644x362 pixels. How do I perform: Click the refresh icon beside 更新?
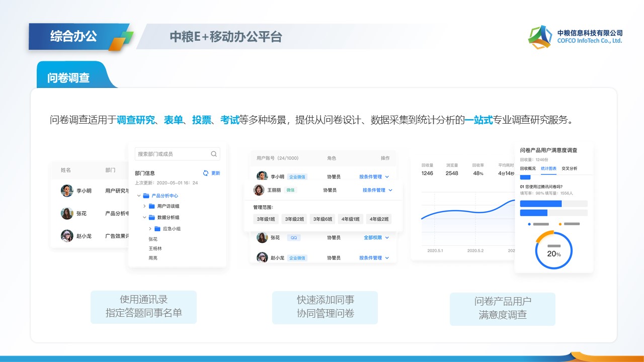[x=205, y=173]
